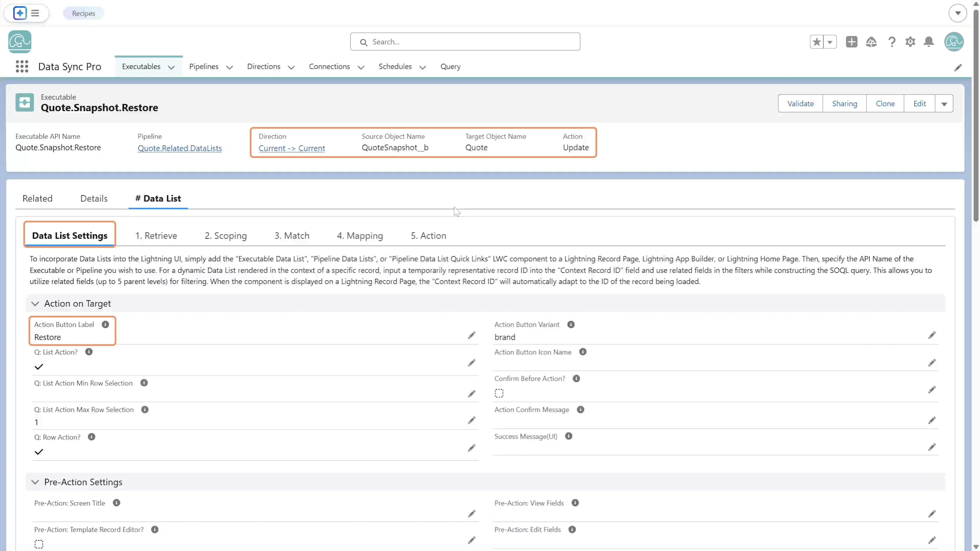This screenshot has height=551, width=980.
Task: Edit the Q: Row Action? pencil
Action: (472, 448)
